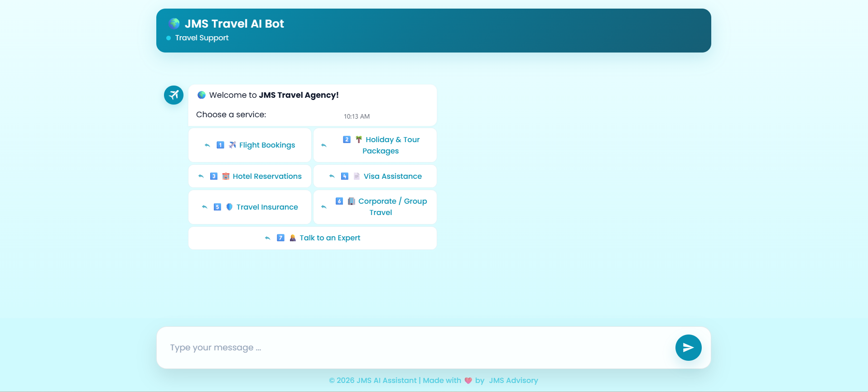
Task: Choose the Flight Bookings option
Action: 267,145
